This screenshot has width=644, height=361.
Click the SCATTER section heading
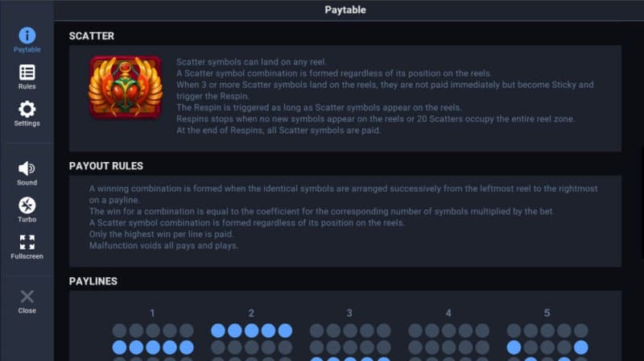92,36
